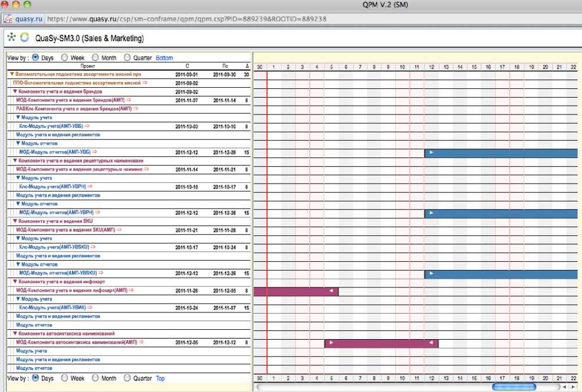Click the С start-date column header

[x=187, y=66]
